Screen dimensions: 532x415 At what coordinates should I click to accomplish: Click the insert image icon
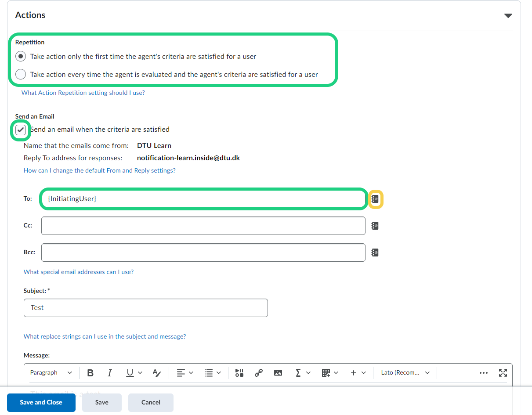[x=278, y=373]
